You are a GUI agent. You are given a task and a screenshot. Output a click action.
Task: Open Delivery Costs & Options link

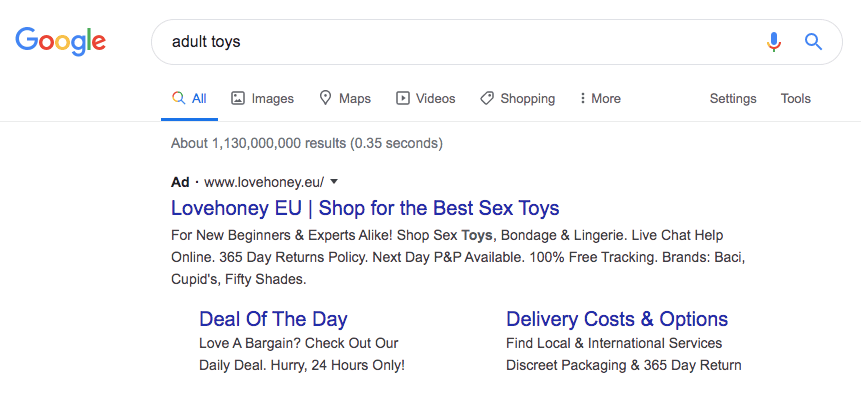[617, 319]
